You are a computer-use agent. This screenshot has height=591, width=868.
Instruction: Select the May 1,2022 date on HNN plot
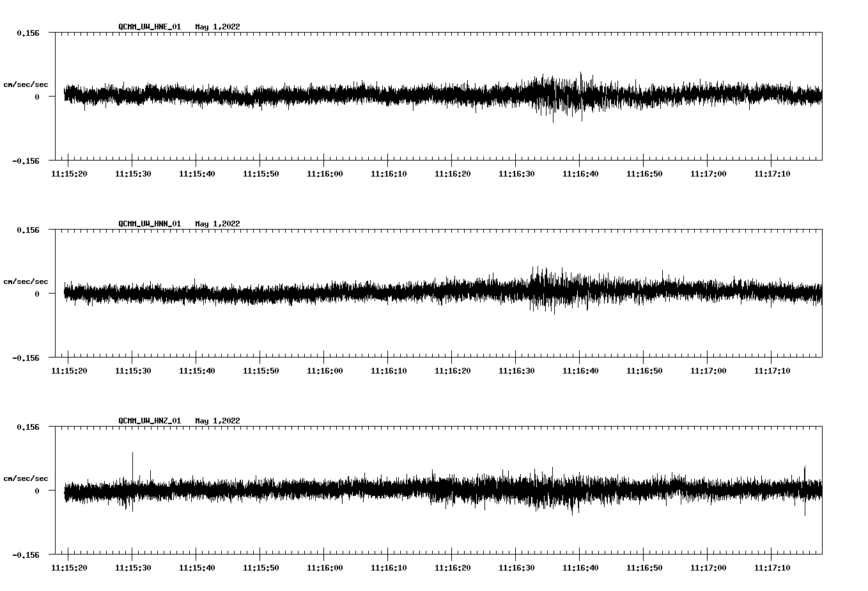(218, 224)
